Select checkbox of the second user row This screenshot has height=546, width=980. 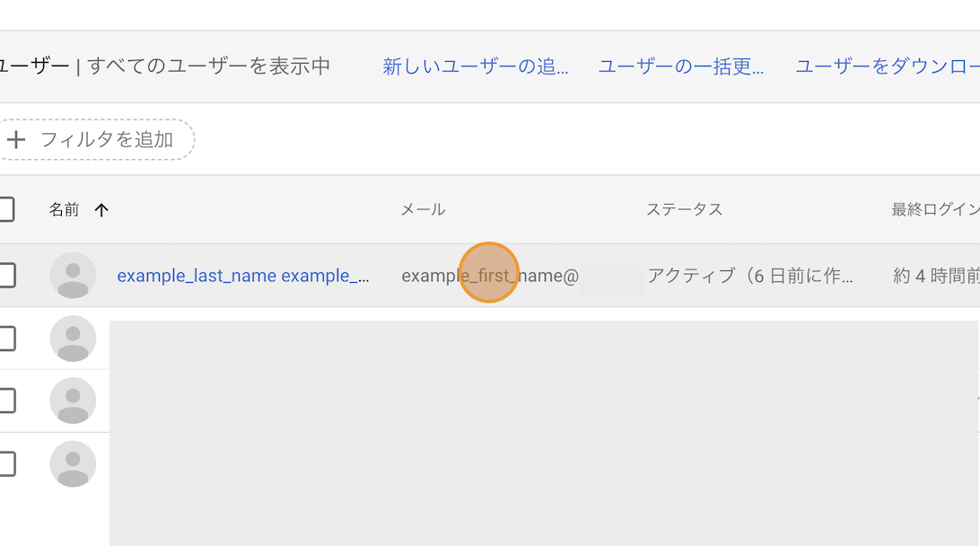click(x=6, y=339)
